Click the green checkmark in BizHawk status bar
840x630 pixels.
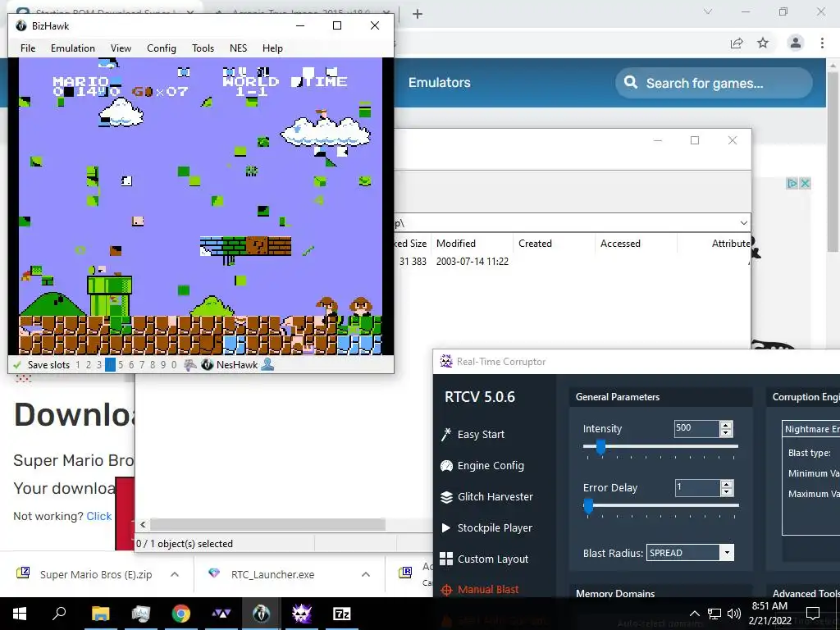[x=17, y=365]
